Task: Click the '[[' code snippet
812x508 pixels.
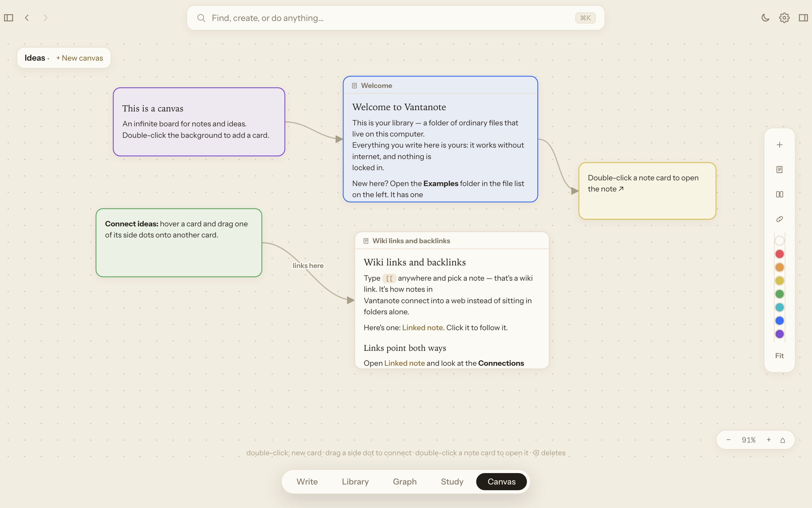Action: [389, 278]
